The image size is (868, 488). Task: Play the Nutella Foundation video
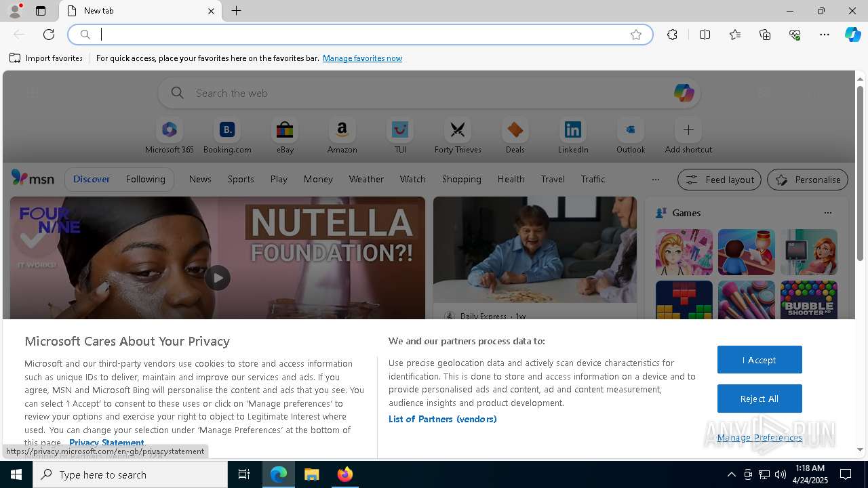click(x=218, y=278)
